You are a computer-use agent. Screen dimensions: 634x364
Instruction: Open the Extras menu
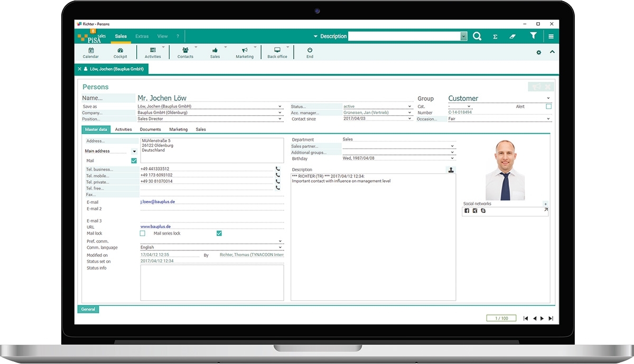pyautogui.click(x=142, y=36)
